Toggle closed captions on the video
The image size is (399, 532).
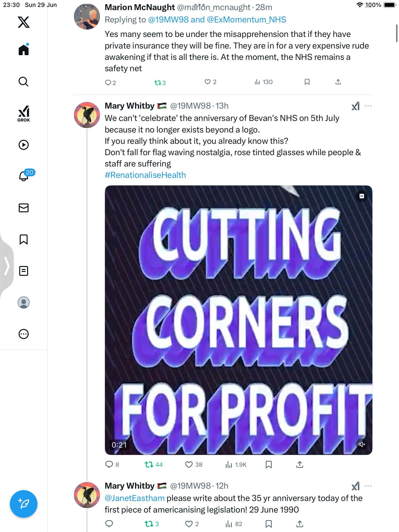pos(362,196)
